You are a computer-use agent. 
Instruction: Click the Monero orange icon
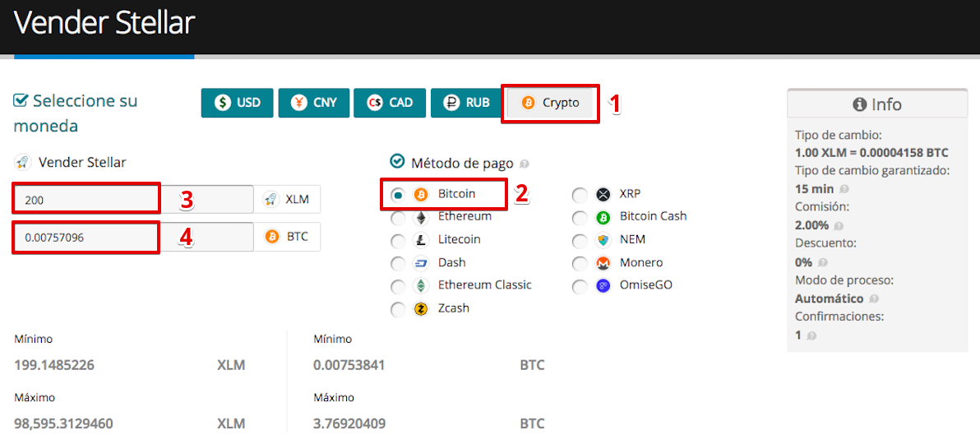pos(603,263)
